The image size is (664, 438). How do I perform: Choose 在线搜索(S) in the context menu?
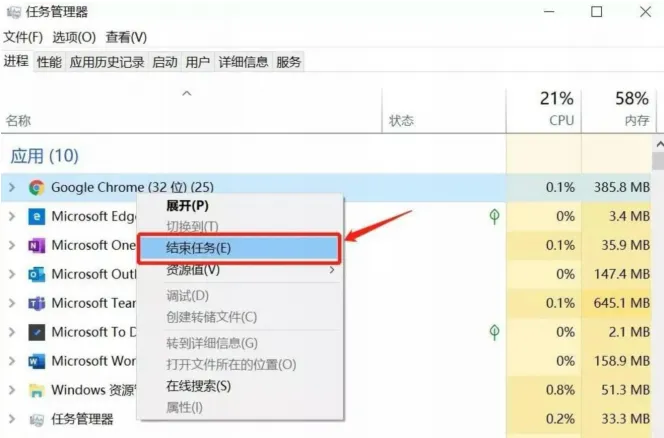click(241, 386)
